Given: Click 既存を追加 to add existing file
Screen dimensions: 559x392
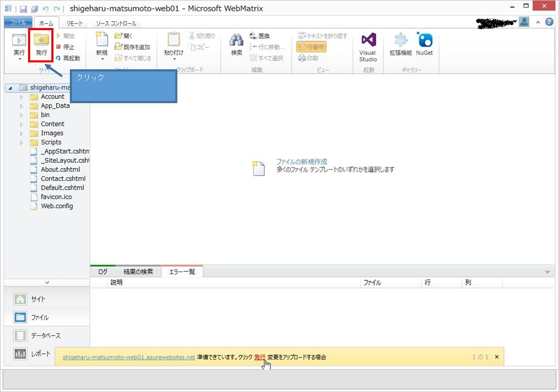Looking at the screenshot, I should pos(132,47).
